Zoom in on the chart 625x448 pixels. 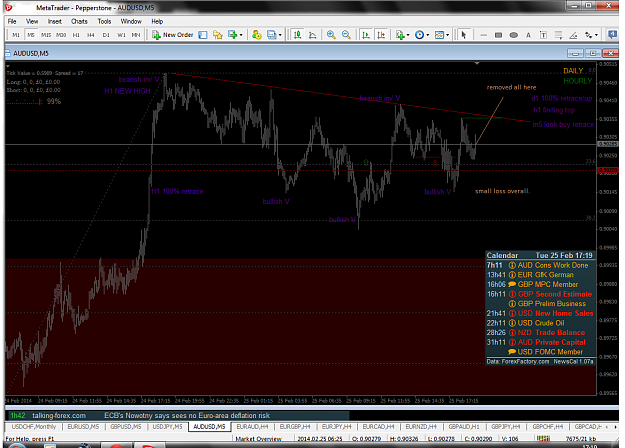coord(331,35)
